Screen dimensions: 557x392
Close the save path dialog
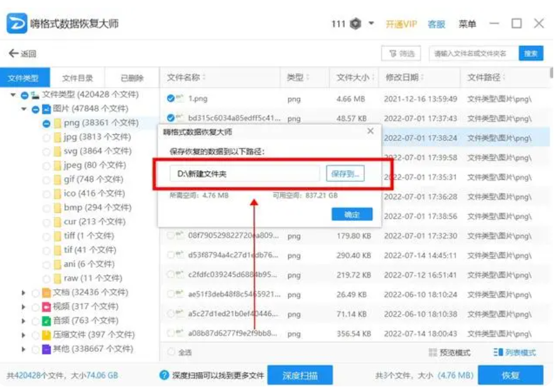(x=370, y=131)
